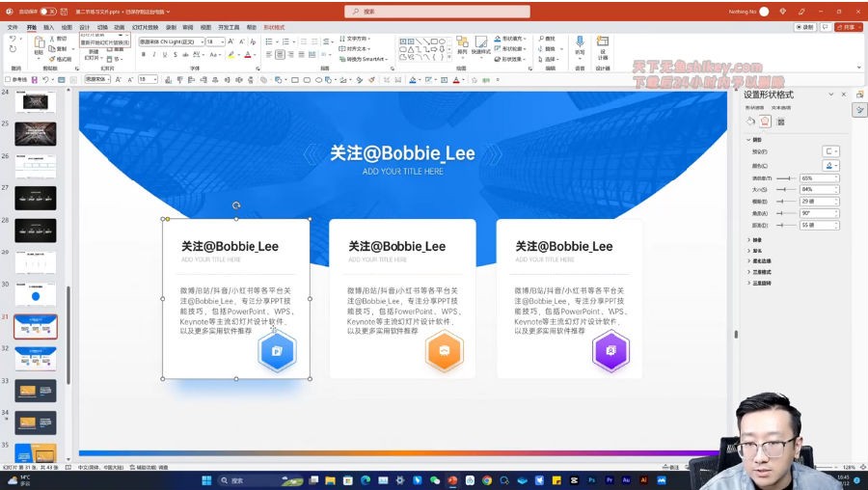Click the Designer (设计器) icon

(x=602, y=41)
